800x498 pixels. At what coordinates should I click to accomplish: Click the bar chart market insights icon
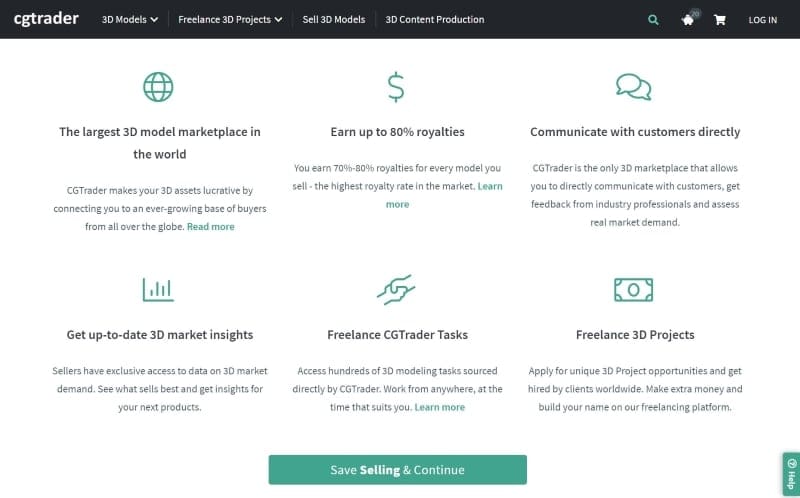158,289
